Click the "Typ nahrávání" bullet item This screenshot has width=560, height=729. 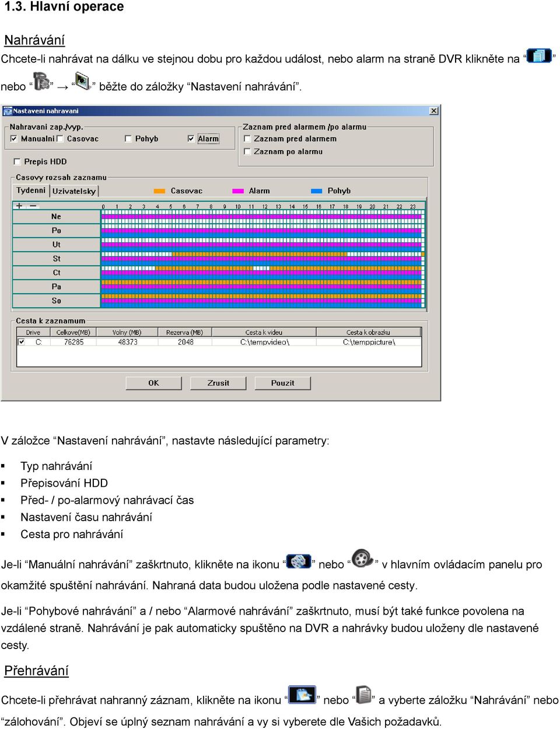pyautogui.click(x=57, y=466)
